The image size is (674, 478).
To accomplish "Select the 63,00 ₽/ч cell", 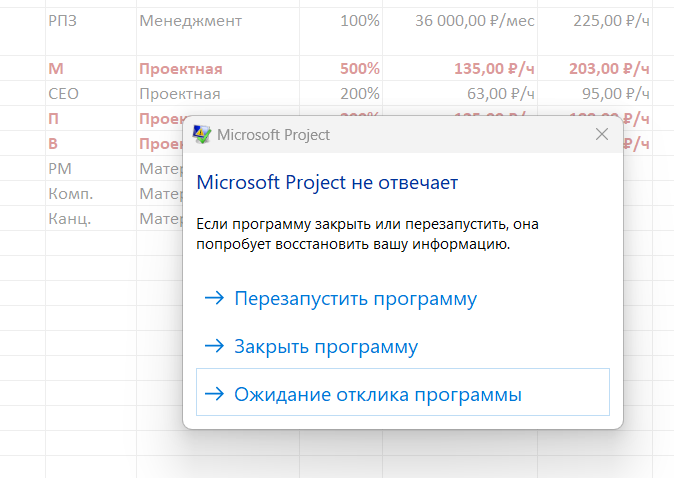I will pyautogui.click(x=460, y=93).
